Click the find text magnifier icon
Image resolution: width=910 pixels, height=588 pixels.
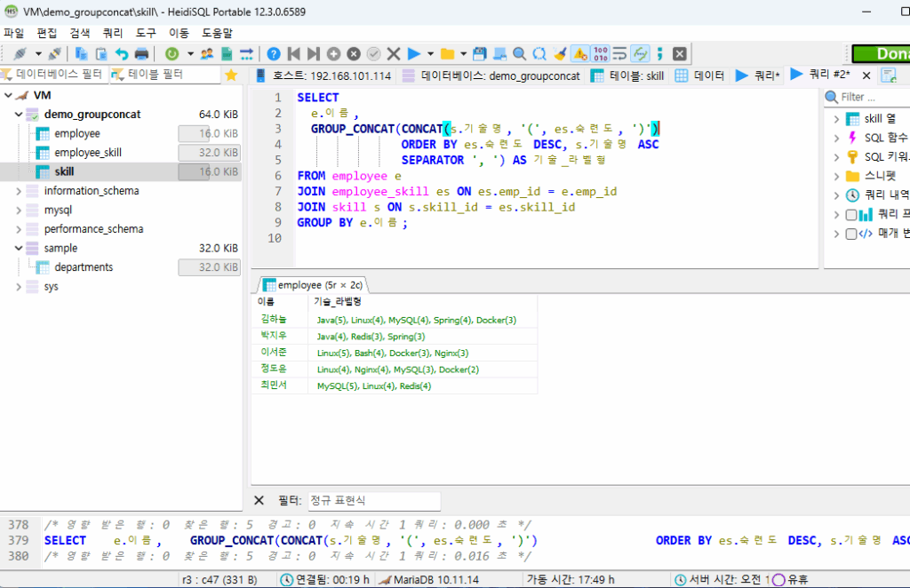point(519,54)
